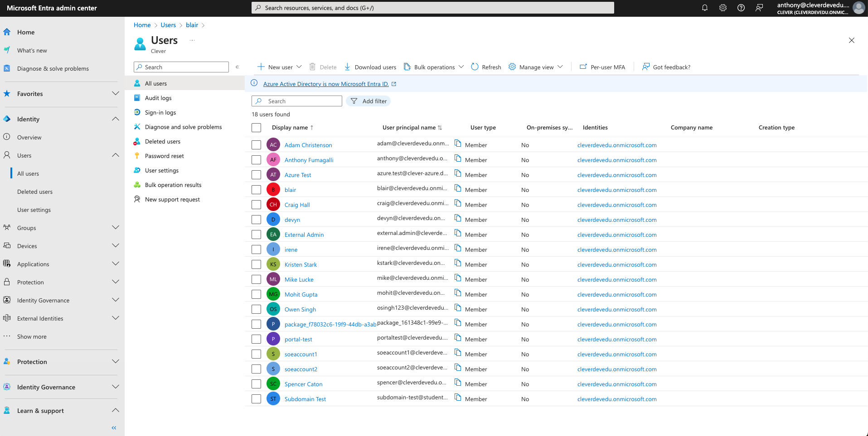Expand Favorites section in sidebar
868x436 pixels.
[x=116, y=94]
